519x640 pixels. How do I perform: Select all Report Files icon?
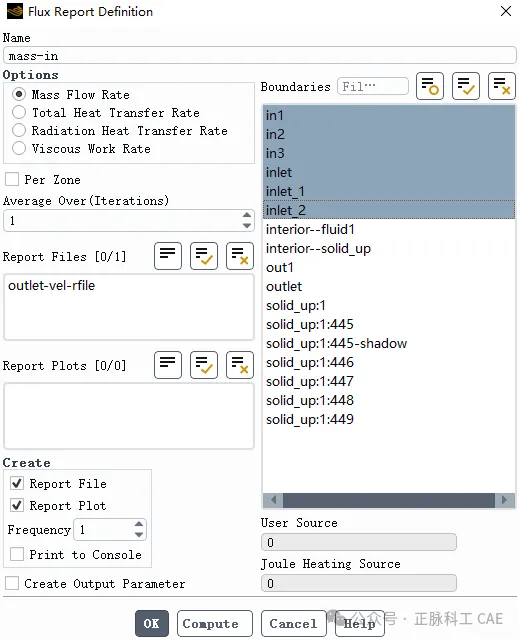(x=204, y=256)
